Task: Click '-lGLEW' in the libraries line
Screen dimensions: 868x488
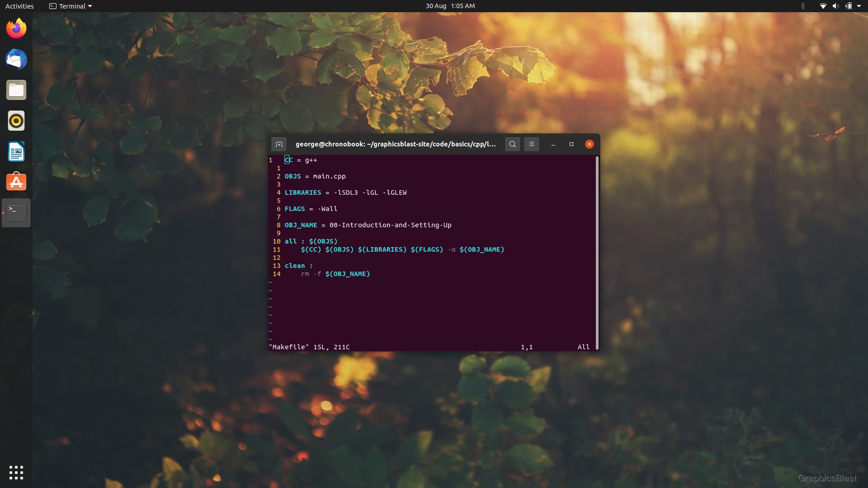Action: (x=395, y=192)
